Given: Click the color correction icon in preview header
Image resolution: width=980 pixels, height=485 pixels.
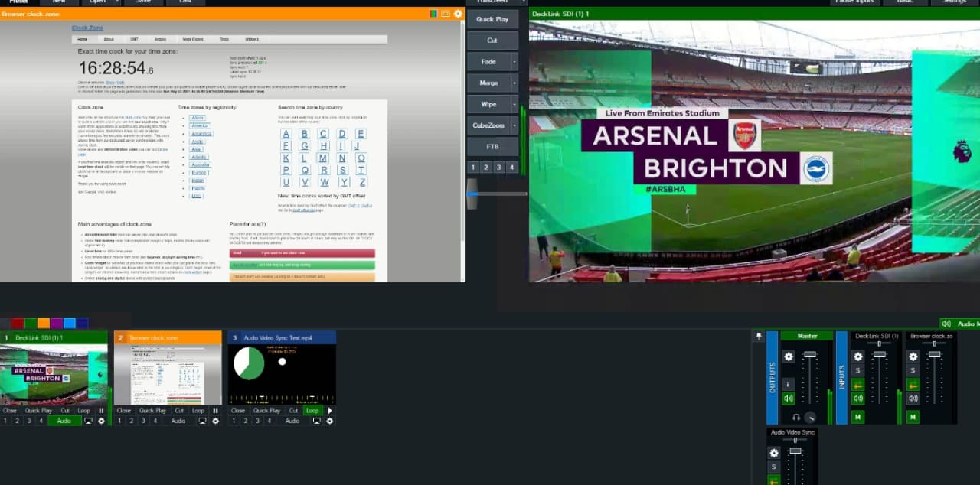Looking at the screenshot, I should 434,14.
